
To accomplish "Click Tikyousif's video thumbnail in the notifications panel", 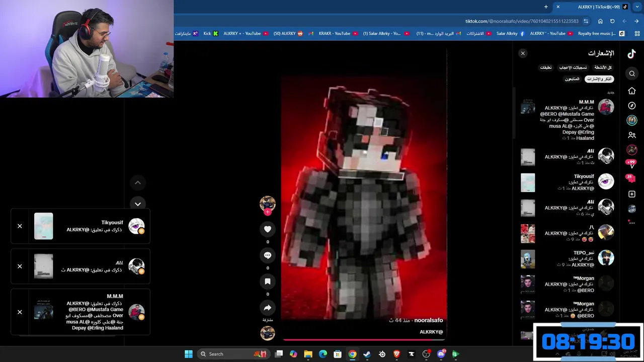I will 528,183.
